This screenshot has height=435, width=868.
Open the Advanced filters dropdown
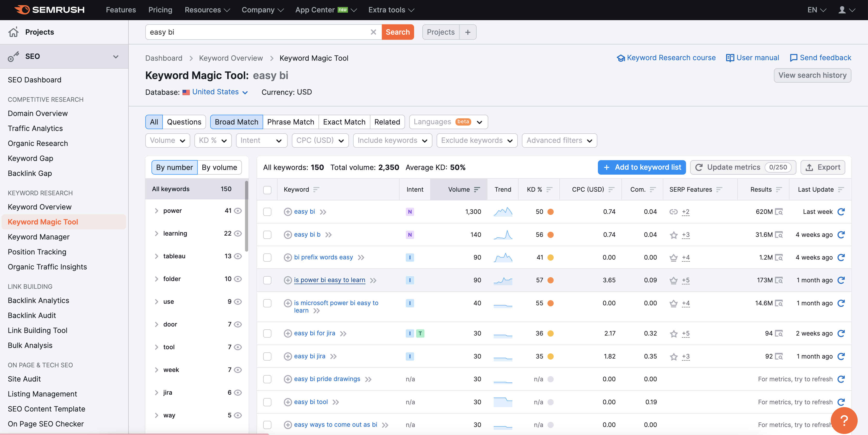(x=559, y=141)
